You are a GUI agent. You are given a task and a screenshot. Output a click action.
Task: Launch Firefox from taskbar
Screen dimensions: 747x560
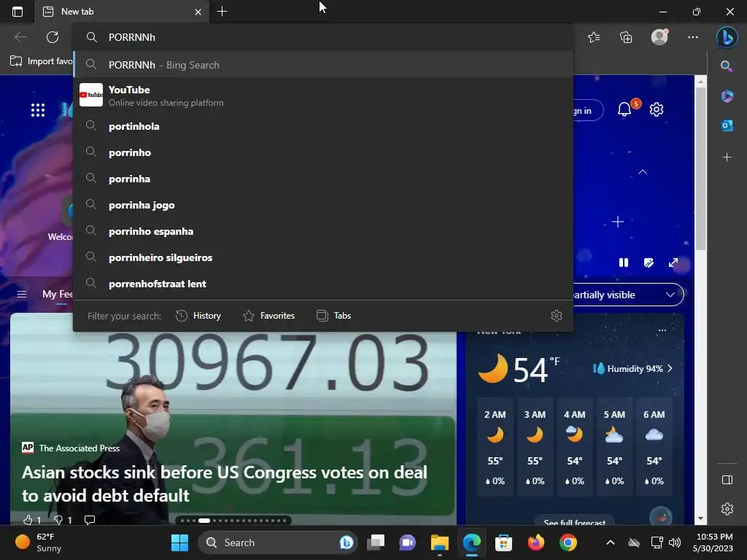[x=536, y=542]
